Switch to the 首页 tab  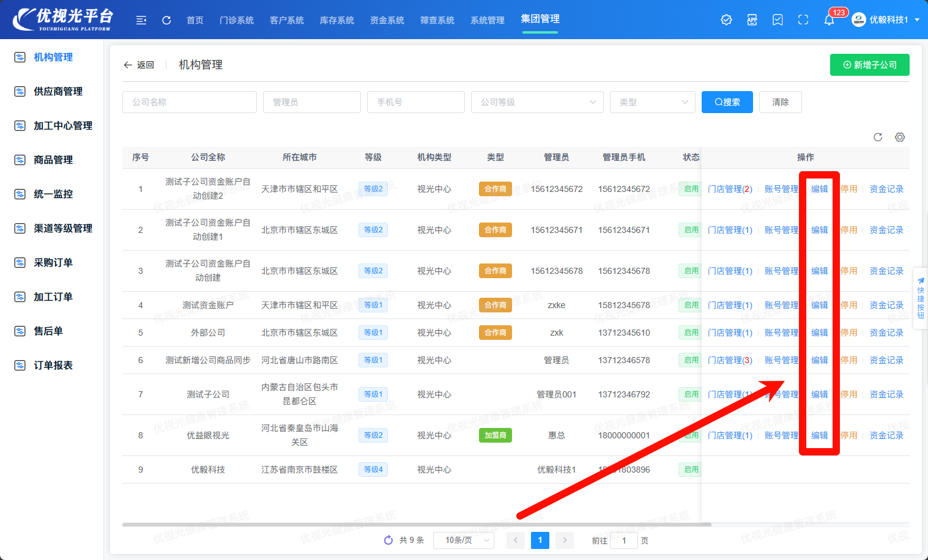(195, 20)
